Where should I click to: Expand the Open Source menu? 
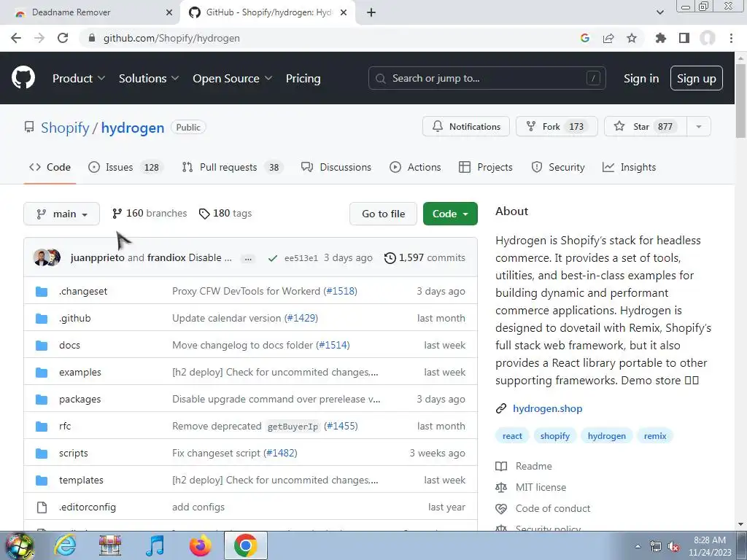point(232,79)
